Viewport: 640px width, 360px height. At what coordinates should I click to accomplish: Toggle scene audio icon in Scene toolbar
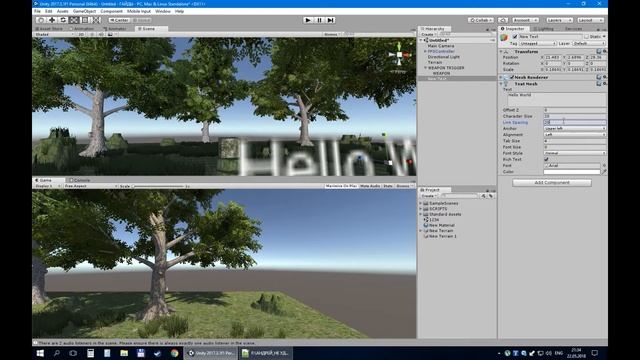coord(101,35)
